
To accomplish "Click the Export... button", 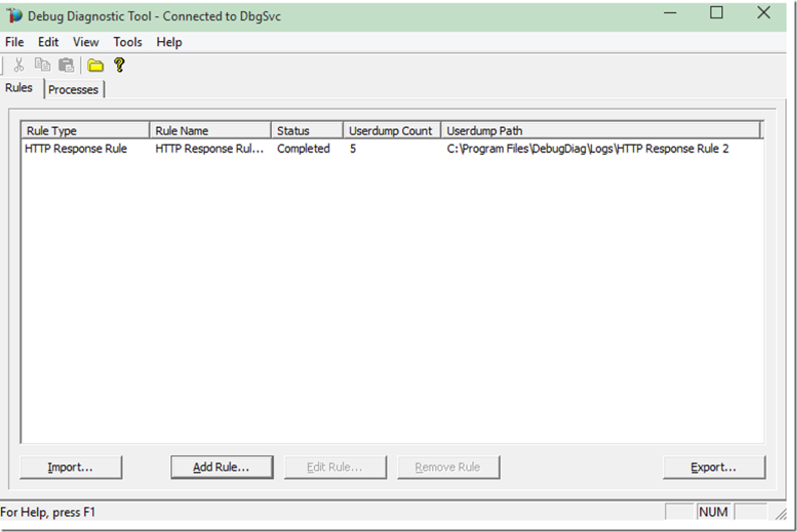I will (x=714, y=467).
